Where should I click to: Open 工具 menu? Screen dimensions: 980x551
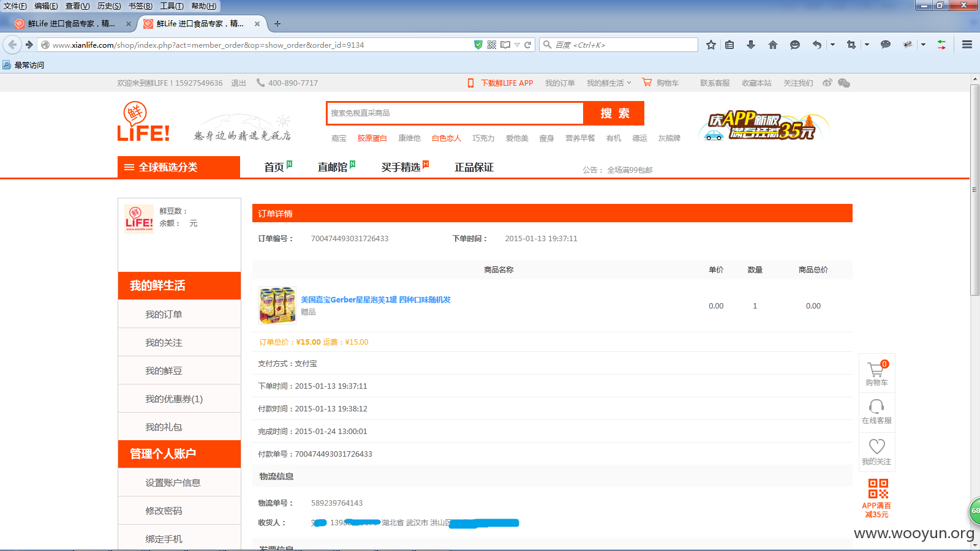tap(171, 6)
